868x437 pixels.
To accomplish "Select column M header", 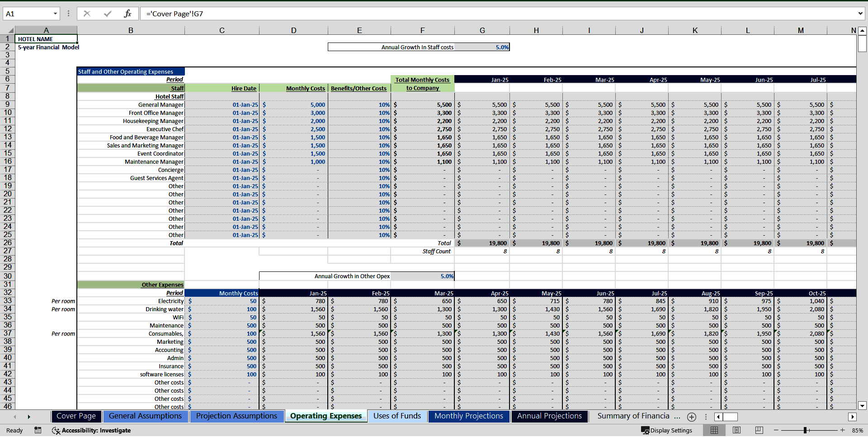I will coord(801,30).
